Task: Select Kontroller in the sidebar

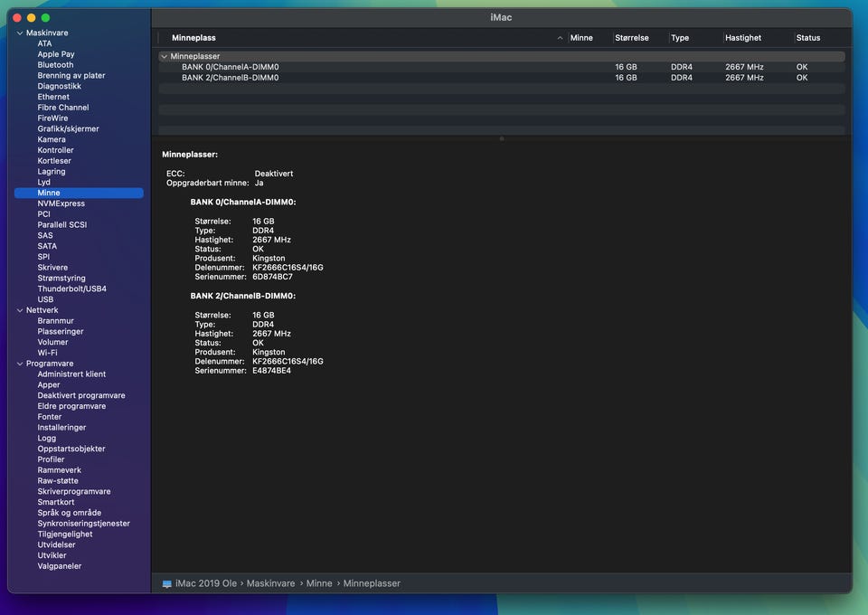Action: coord(55,150)
